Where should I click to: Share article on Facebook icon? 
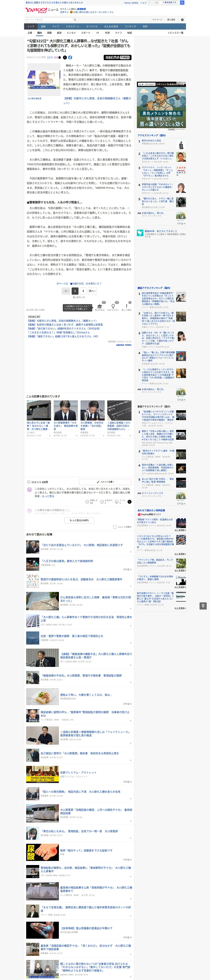[70, 57]
